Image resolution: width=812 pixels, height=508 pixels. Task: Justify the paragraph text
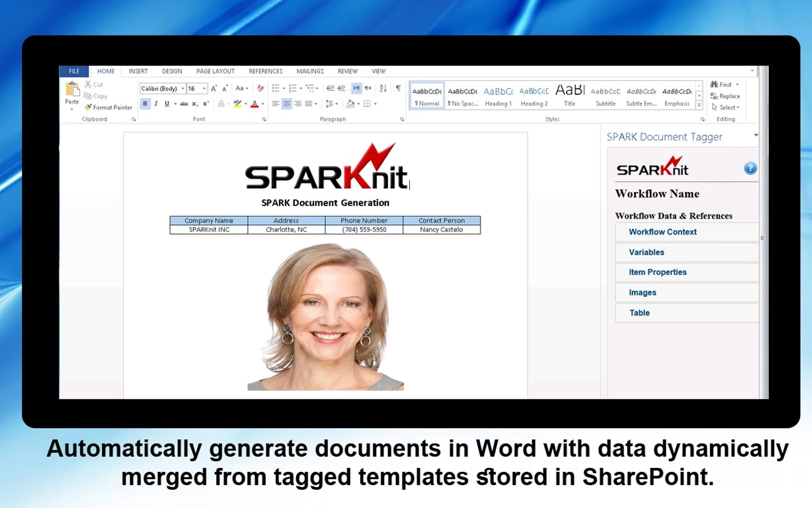pos(309,104)
